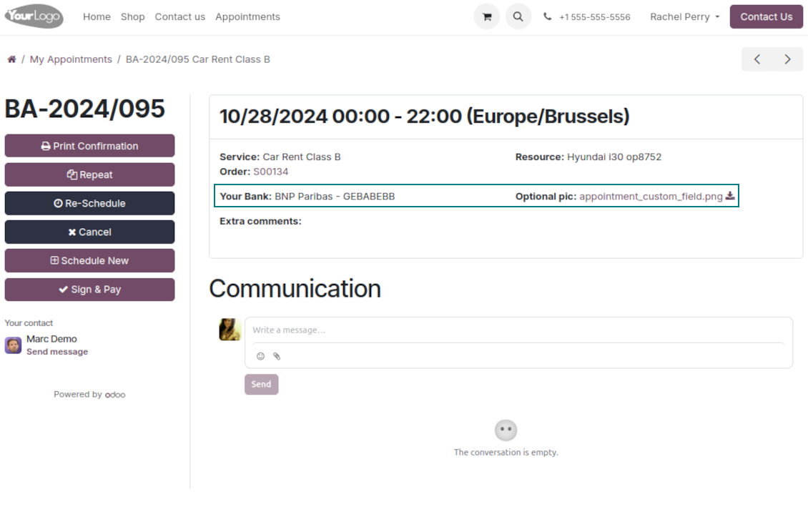Open the Home menu item

[x=97, y=17]
